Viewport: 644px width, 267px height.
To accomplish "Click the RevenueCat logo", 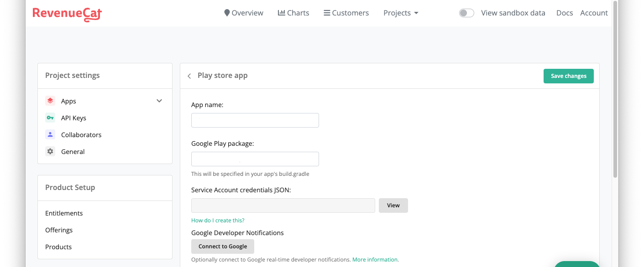I will (67, 14).
